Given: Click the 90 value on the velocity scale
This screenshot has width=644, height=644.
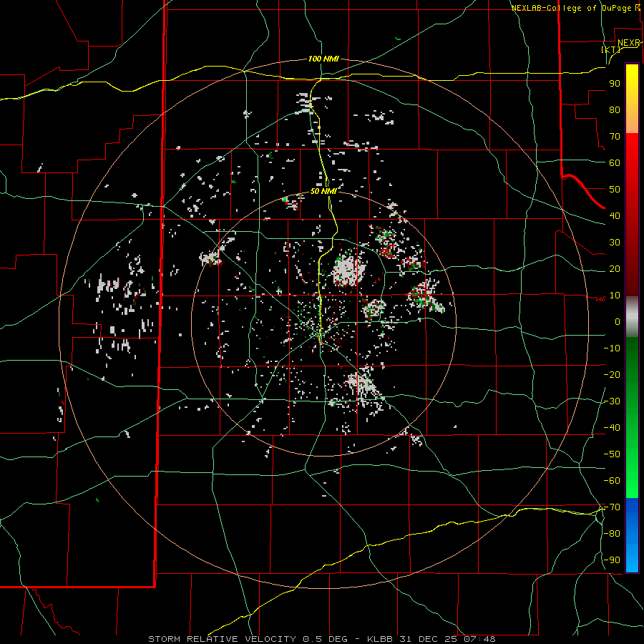Looking at the screenshot, I should tap(615, 84).
